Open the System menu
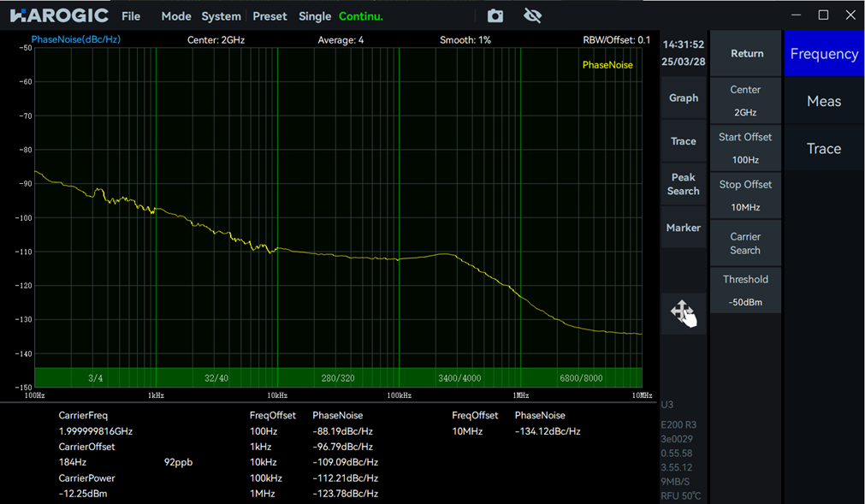 coord(222,16)
